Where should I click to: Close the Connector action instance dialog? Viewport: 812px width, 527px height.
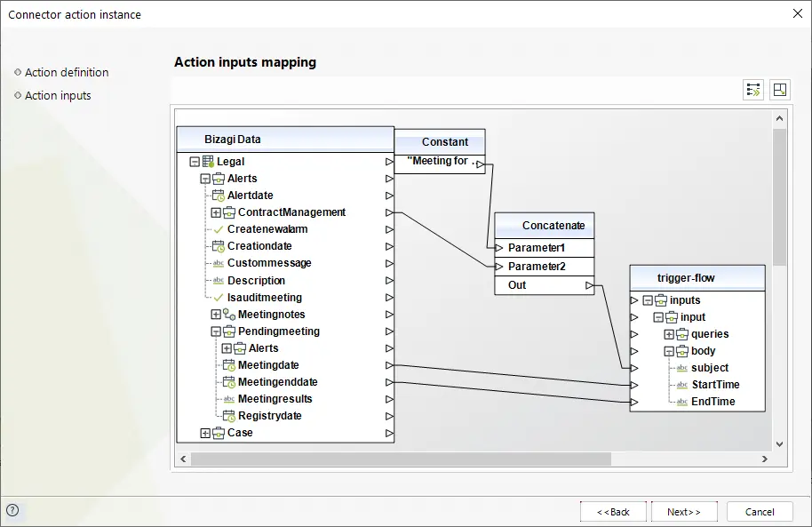[x=798, y=13]
